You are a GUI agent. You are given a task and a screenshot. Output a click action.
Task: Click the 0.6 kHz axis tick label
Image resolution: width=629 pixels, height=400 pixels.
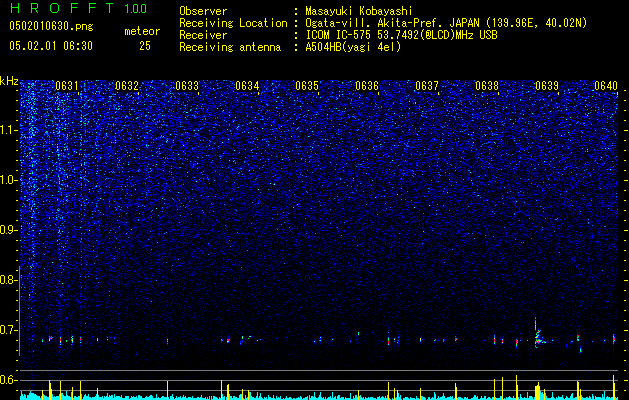click(8, 380)
